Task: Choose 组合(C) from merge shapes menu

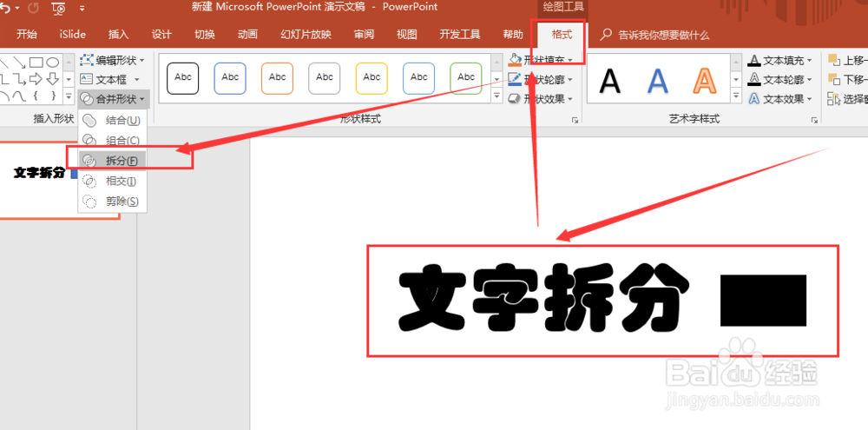Action: 113,140
